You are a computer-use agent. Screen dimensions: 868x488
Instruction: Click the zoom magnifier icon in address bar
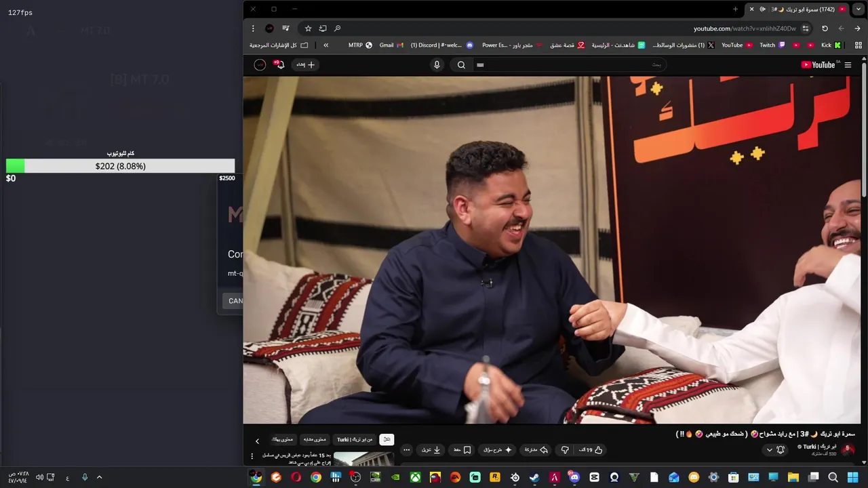tap(338, 28)
